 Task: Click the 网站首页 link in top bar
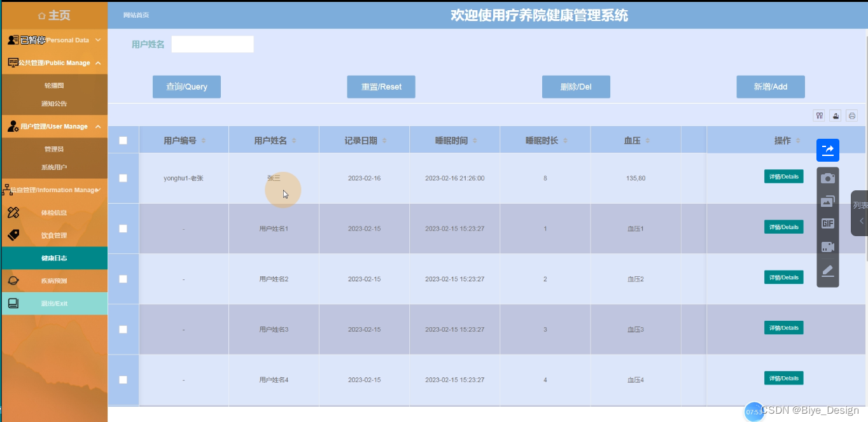pos(136,15)
